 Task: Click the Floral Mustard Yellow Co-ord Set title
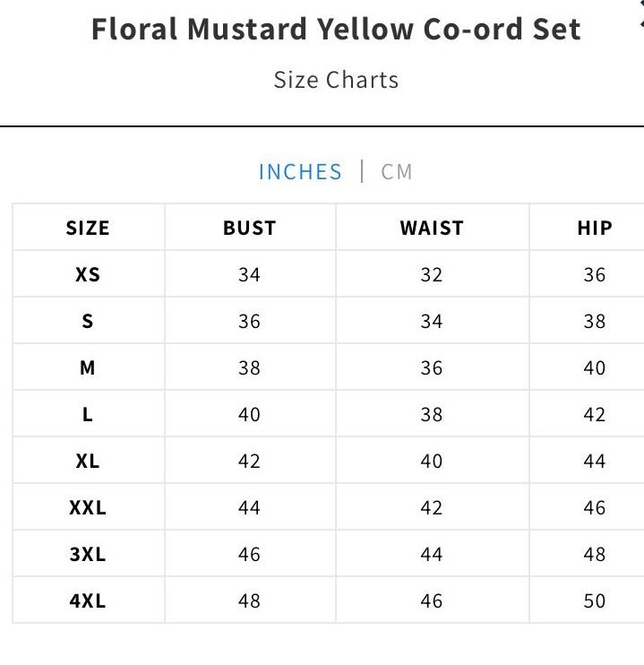pos(336,30)
